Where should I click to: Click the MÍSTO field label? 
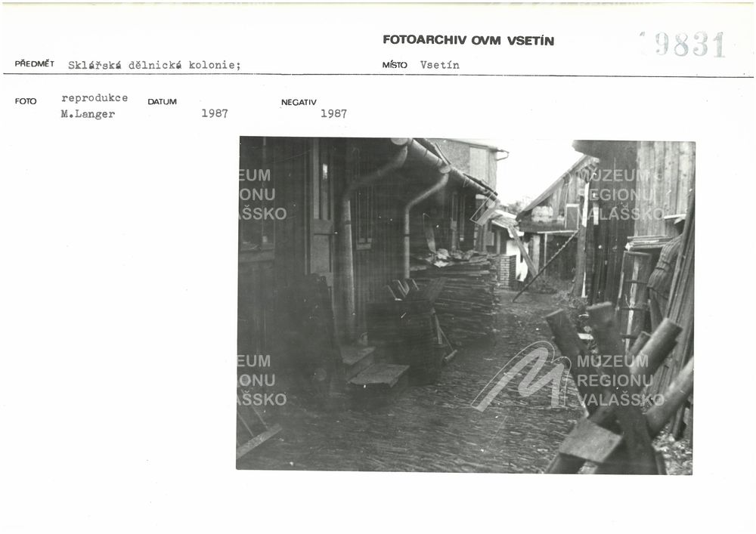(395, 65)
